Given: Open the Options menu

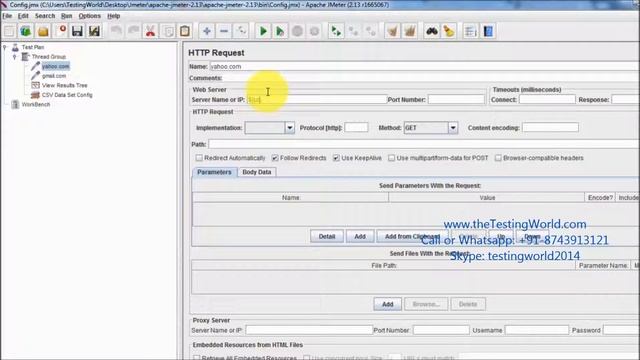Looking at the screenshot, I should [89, 16].
